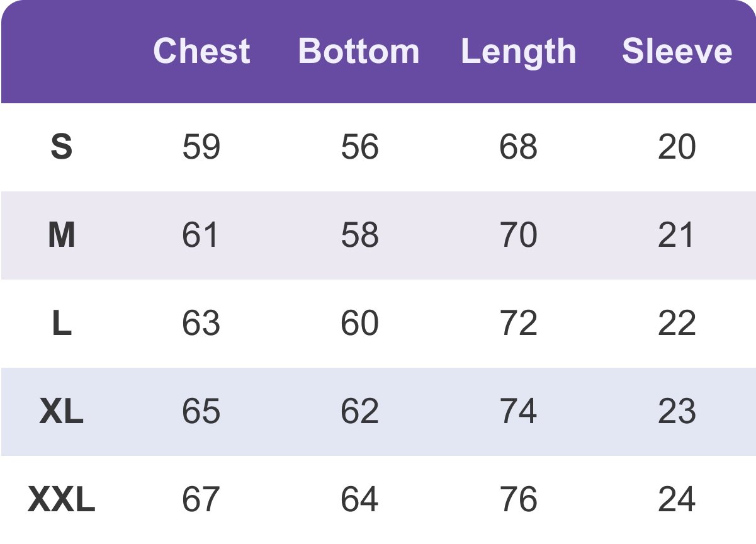Click the Bottom column header
Image resolution: width=756 pixels, height=544 pixels.
tap(359, 51)
